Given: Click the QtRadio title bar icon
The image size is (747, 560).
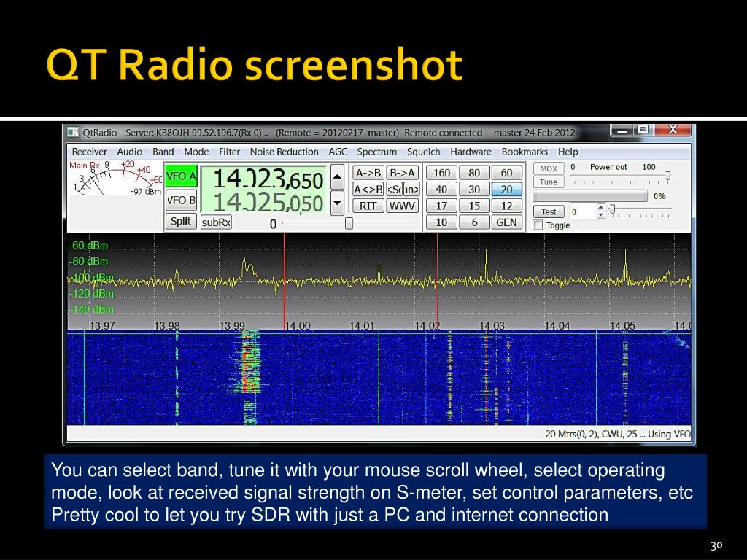Looking at the screenshot, I should (x=72, y=132).
